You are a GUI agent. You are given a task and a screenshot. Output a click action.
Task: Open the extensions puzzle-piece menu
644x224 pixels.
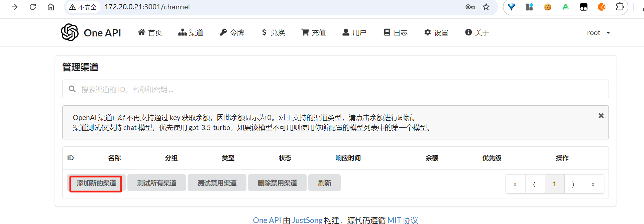620,7
